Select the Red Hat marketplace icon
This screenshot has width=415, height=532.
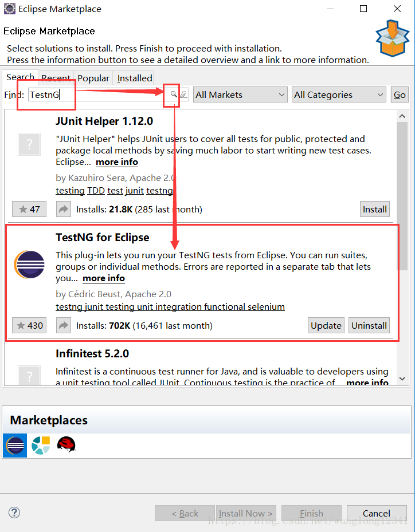point(66,444)
